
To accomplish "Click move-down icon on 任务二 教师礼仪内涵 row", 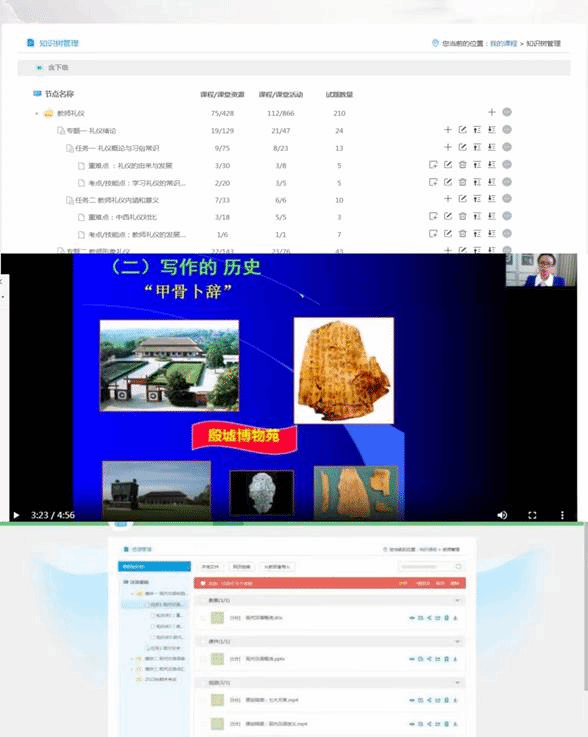I will [x=492, y=199].
